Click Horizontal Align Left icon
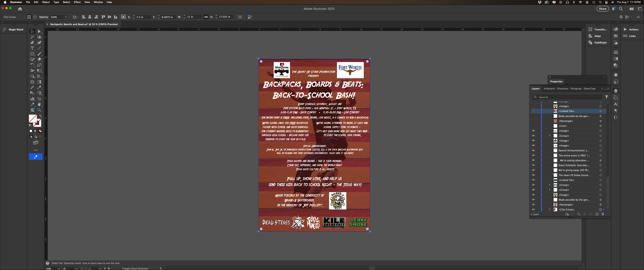Image resolution: width=644 pixels, height=270 pixels. [x=84, y=17]
